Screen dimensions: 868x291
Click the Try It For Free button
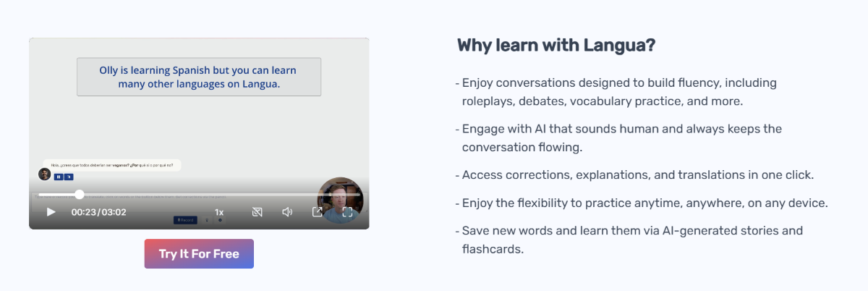click(x=199, y=254)
